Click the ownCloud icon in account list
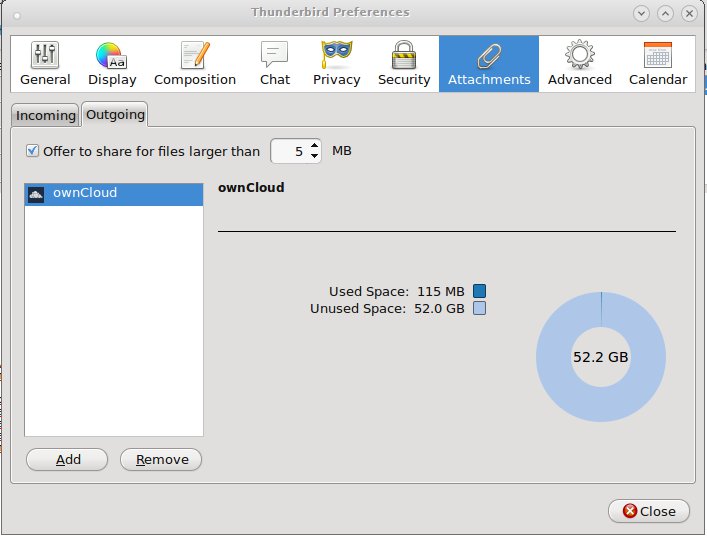 coord(36,195)
